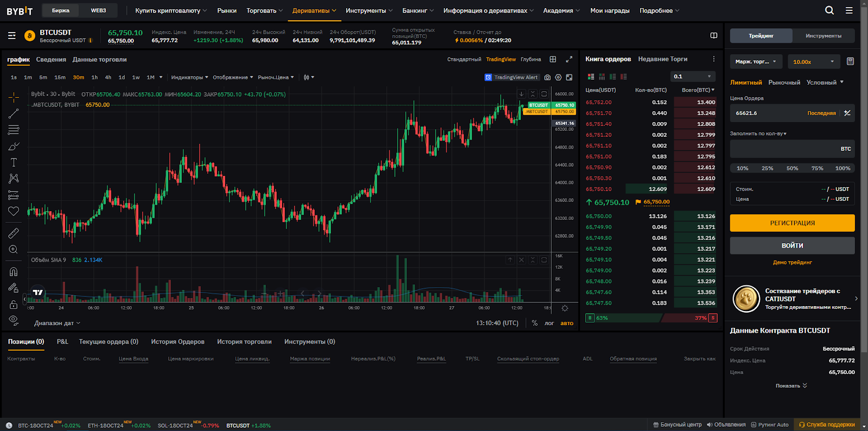Viewport: 868px width, 431px height.
Task: Open the Fibonacci retracement tools
Action: coord(14,130)
